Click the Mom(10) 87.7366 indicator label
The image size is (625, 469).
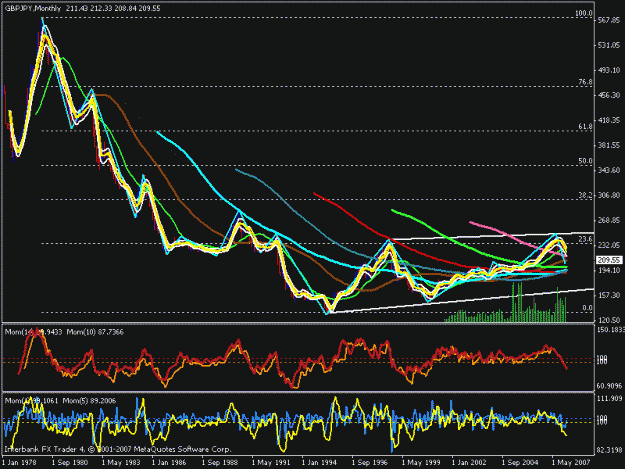point(95,332)
